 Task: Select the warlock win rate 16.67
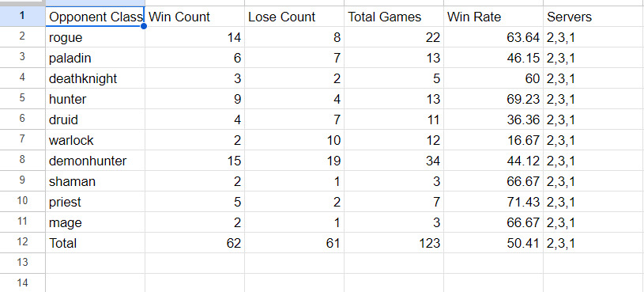point(493,140)
